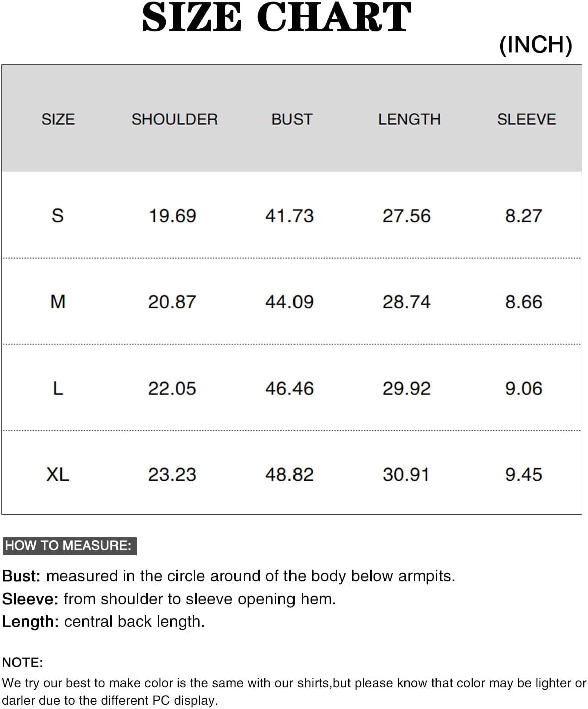The width and height of the screenshot is (588, 709).
Task: Click the M size row label
Action: [x=58, y=302]
